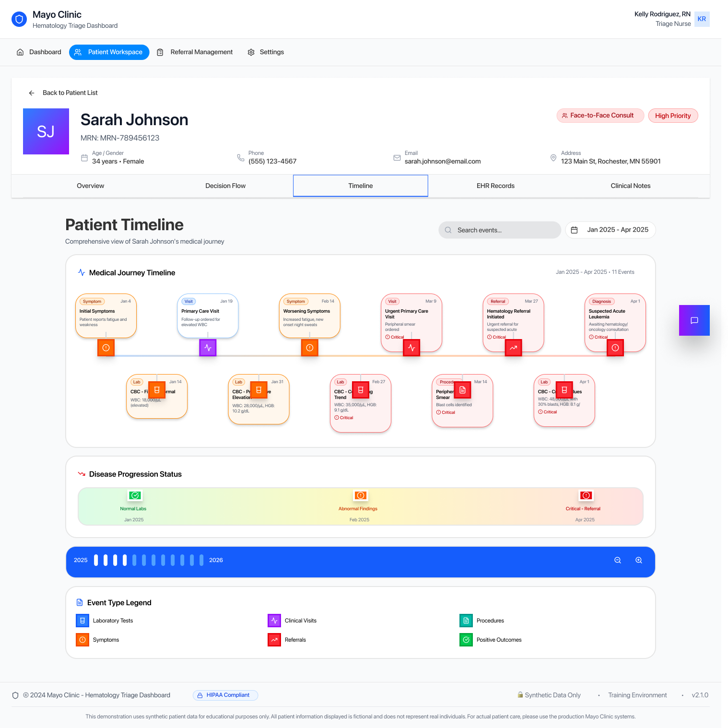The image size is (728, 728).
Task: Click the Jan 4 symptom alert marker
Action: tap(106, 348)
